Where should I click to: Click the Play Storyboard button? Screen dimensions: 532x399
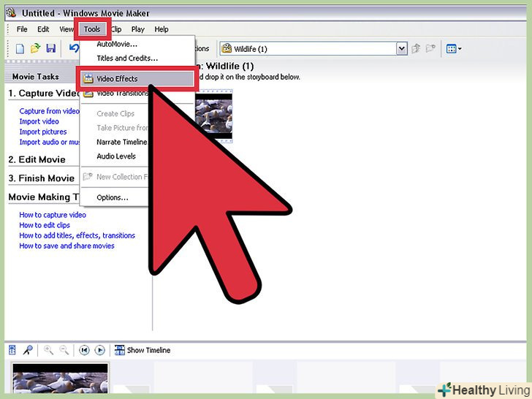(99, 350)
